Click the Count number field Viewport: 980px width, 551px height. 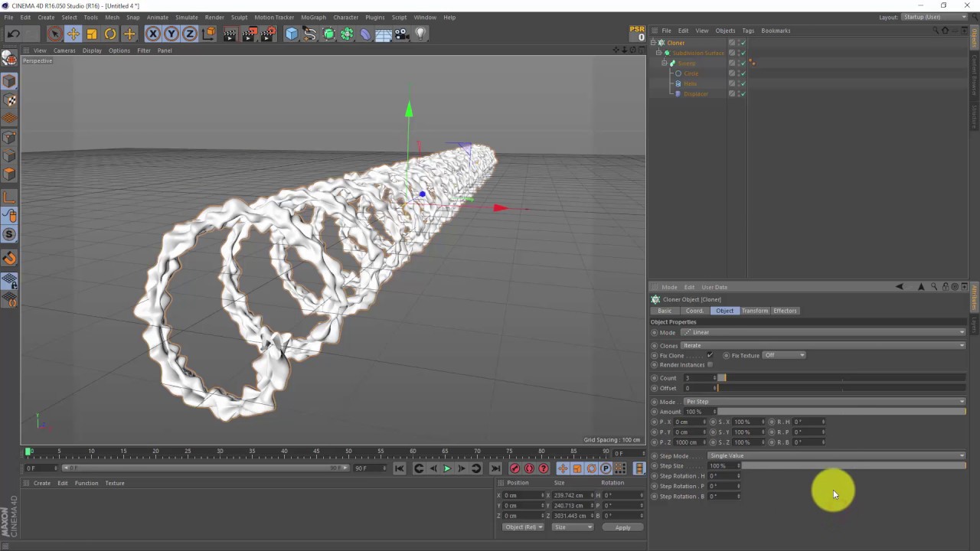coord(700,378)
